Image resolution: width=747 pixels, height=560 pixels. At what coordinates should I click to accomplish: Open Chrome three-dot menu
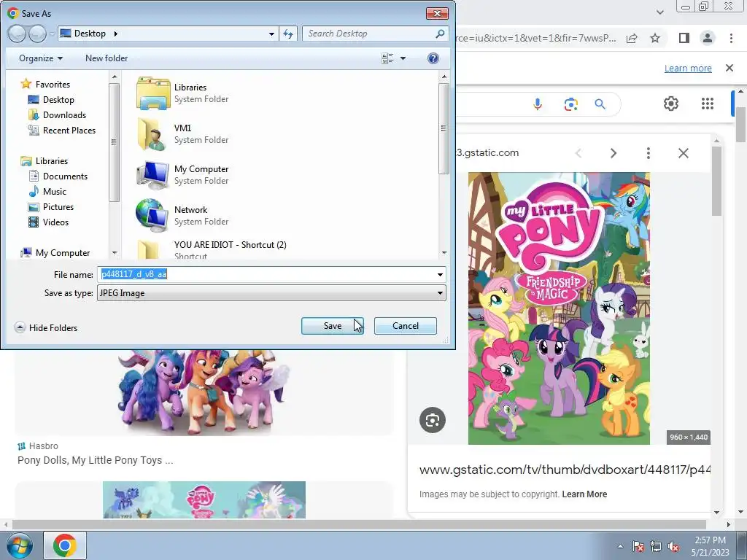(731, 38)
